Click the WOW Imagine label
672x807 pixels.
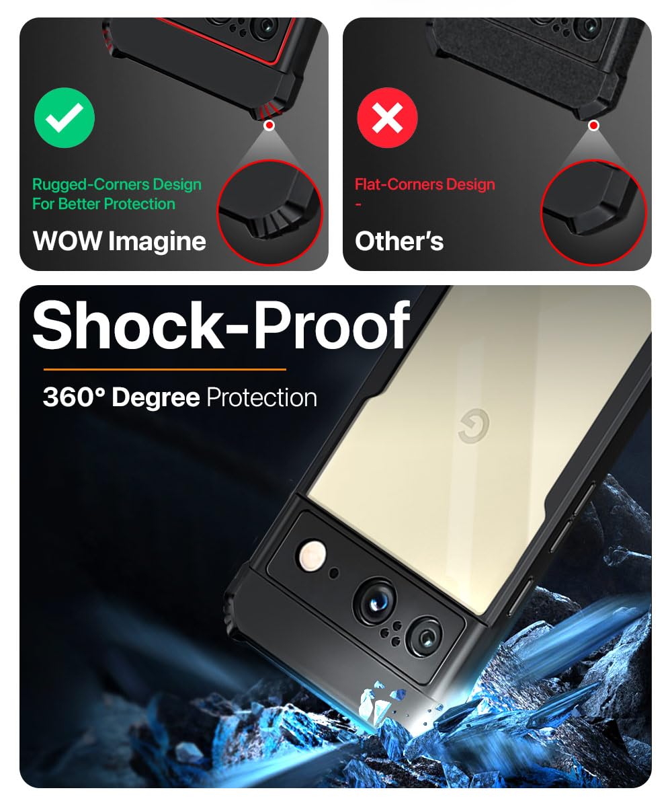coord(120,241)
